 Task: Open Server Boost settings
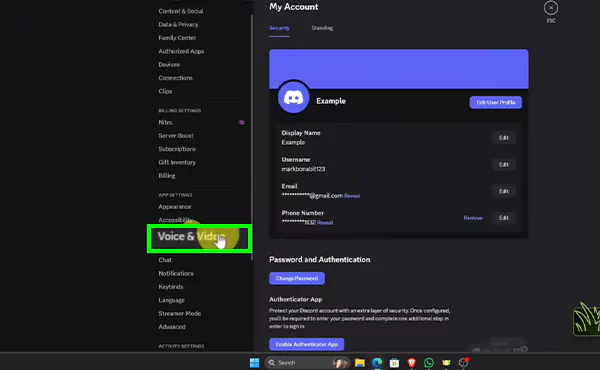[x=176, y=136]
